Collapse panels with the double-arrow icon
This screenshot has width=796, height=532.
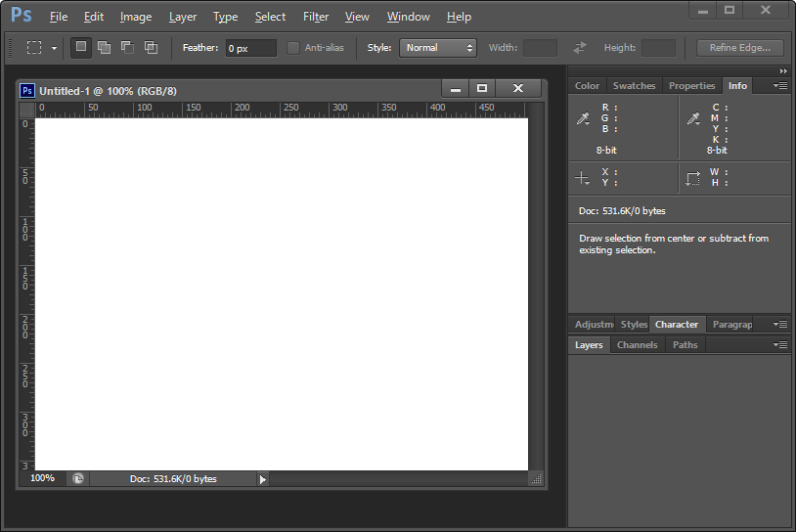783,71
